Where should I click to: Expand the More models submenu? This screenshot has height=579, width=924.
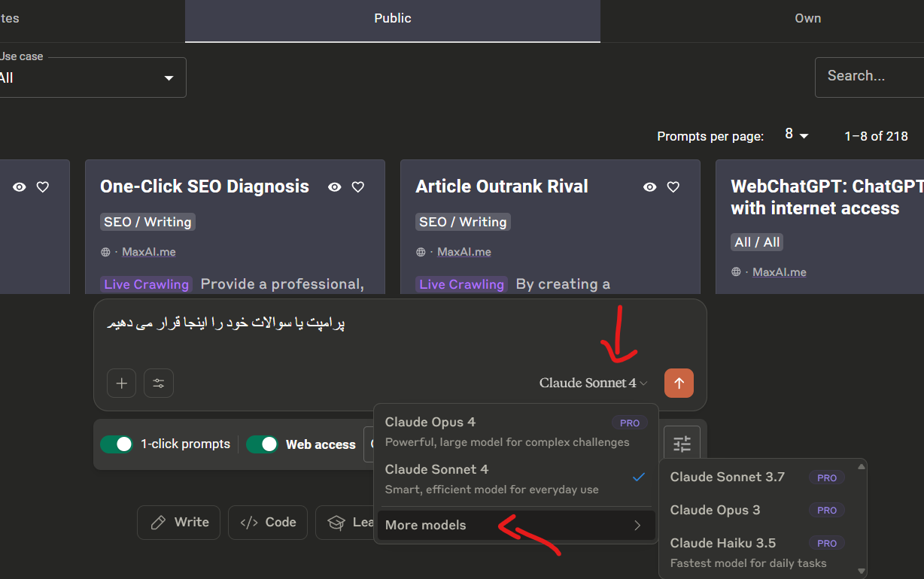point(516,525)
